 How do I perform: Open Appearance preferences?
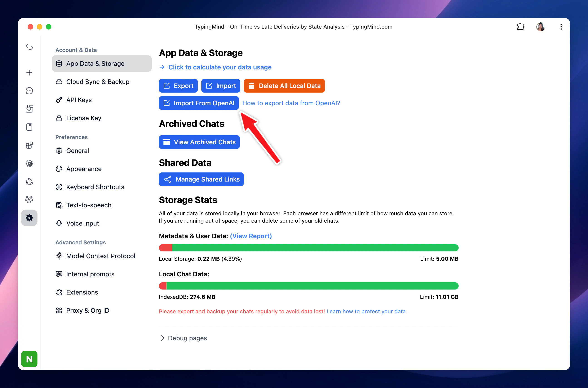click(x=101, y=169)
